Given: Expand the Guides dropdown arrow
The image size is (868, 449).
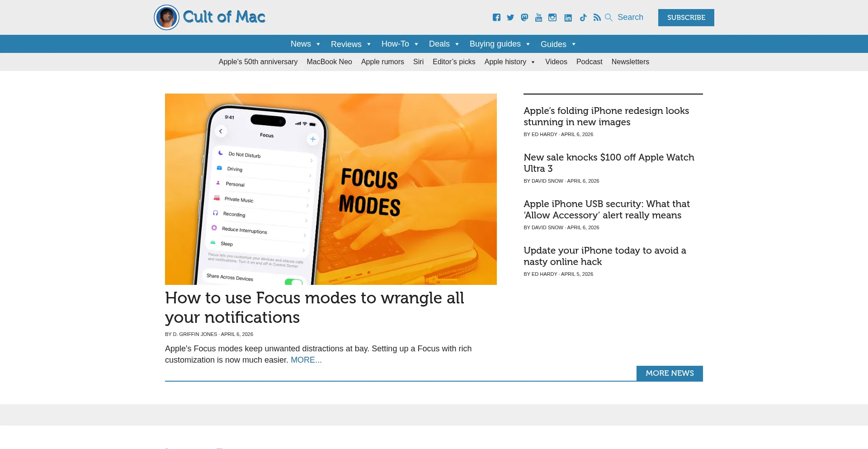Looking at the screenshot, I should coord(574,44).
